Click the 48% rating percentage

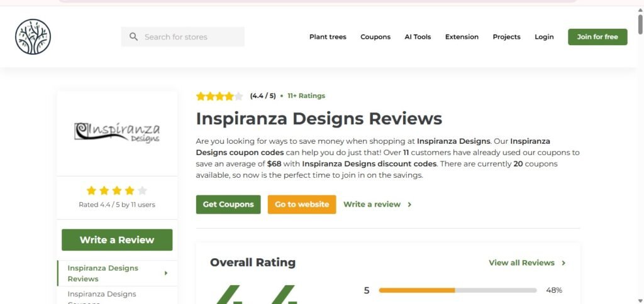(x=554, y=290)
